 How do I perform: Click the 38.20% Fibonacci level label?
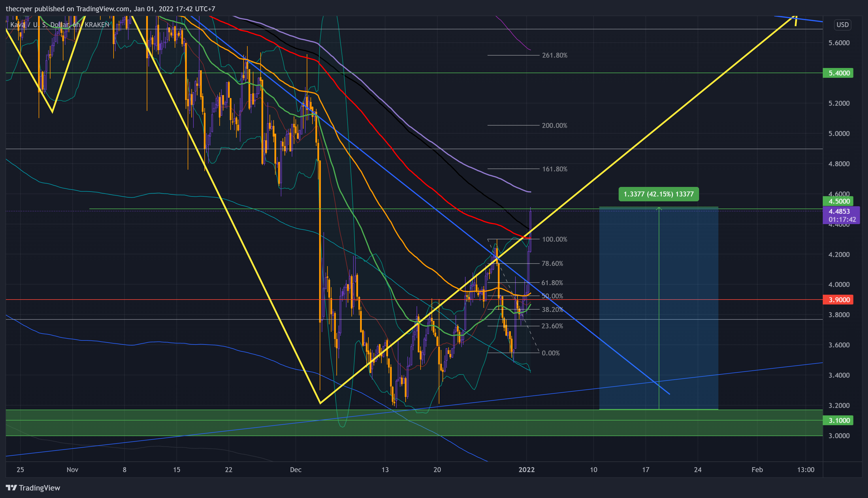coord(552,310)
